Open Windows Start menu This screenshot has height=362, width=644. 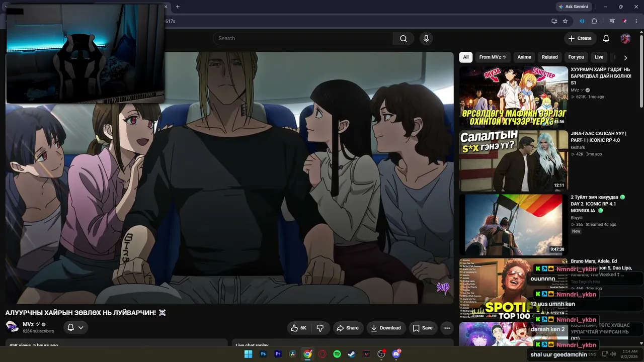click(x=248, y=354)
